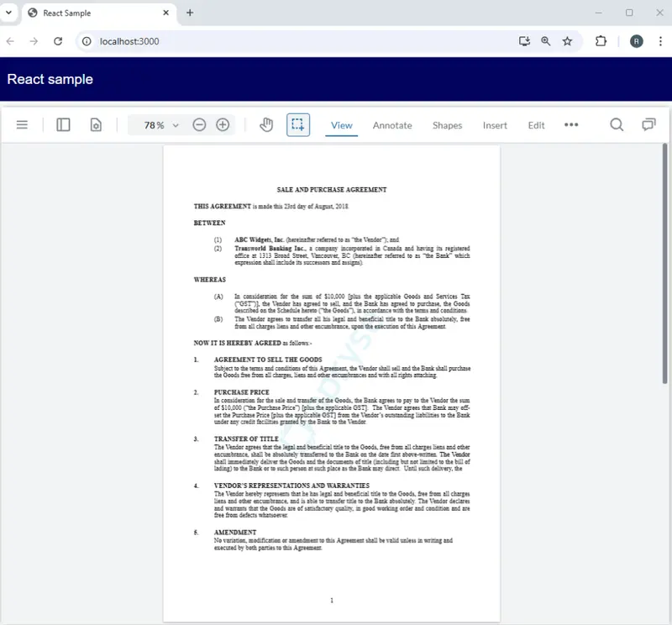Zoom out with the minus button
Image resolution: width=672 pixels, height=625 pixels.
(199, 124)
